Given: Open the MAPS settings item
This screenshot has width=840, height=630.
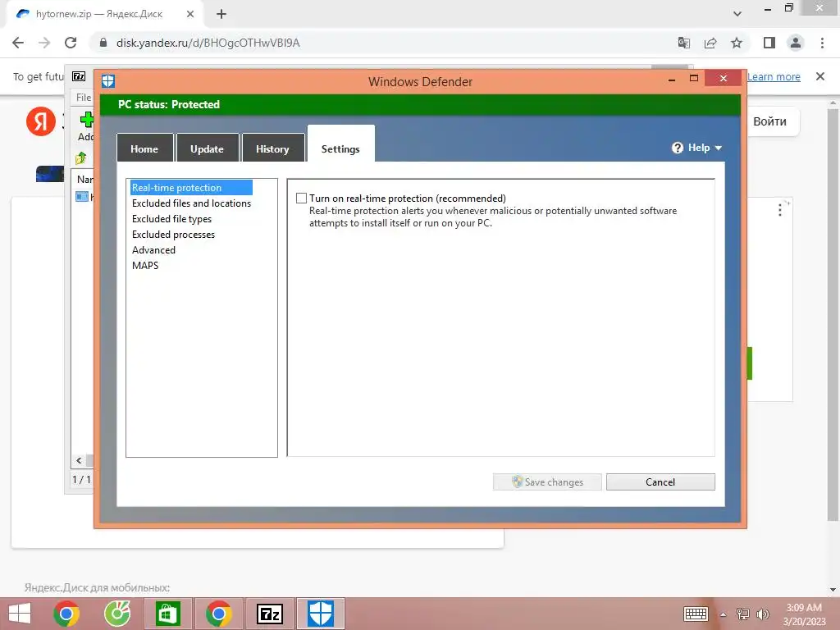Looking at the screenshot, I should 145,265.
